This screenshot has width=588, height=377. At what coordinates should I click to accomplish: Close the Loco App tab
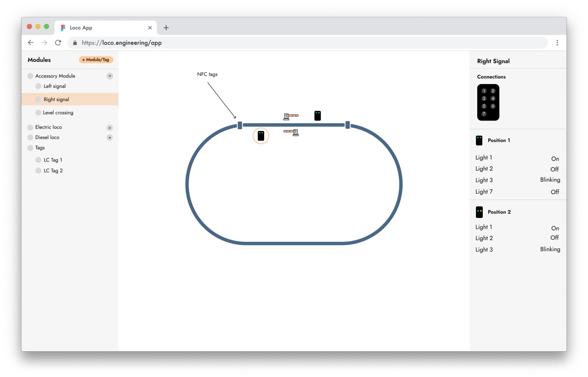pos(150,28)
